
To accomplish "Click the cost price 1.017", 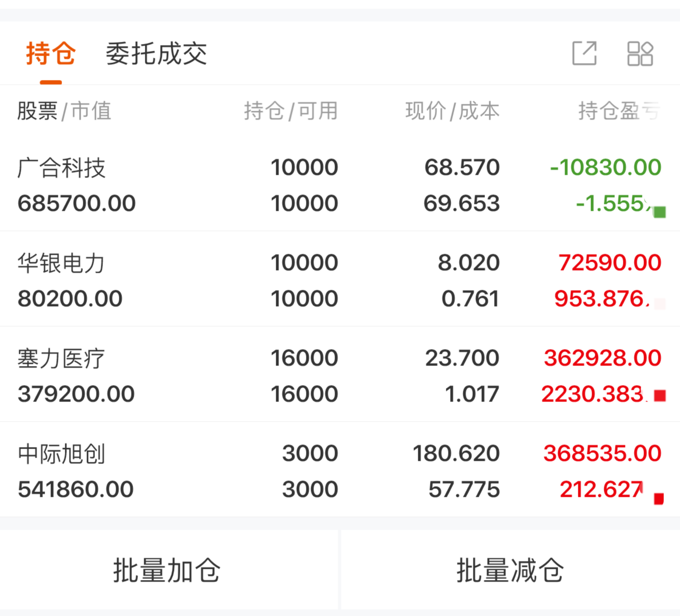I will coord(472,394).
